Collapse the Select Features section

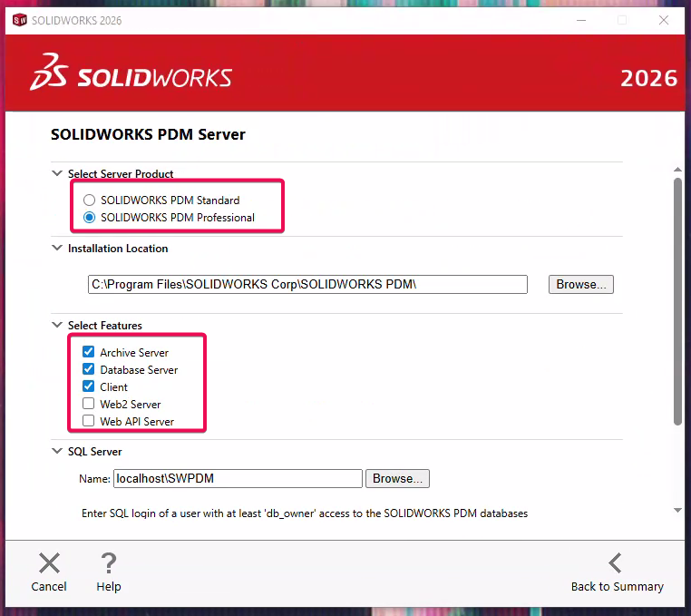click(x=58, y=326)
